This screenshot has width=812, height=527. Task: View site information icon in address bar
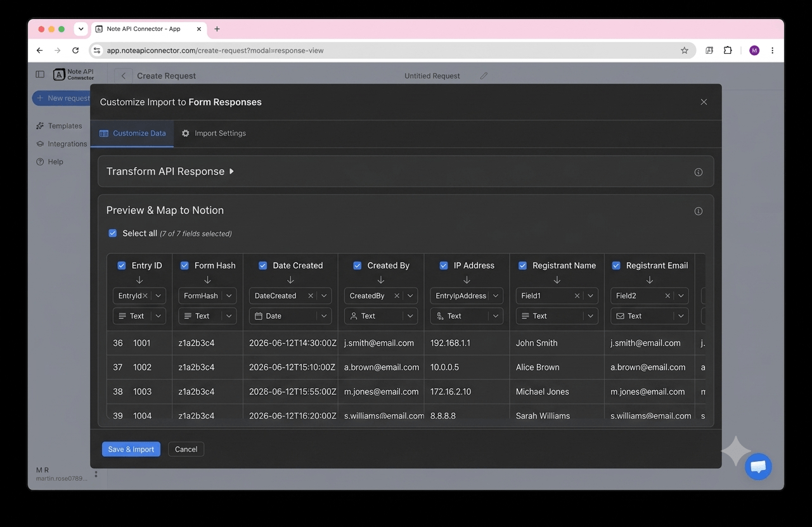click(x=96, y=50)
